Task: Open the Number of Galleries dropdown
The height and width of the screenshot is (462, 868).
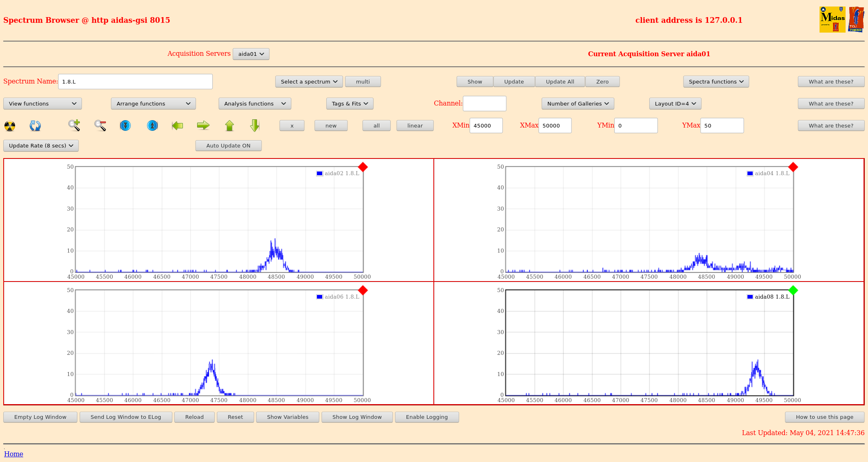Action: pyautogui.click(x=577, y=104)
